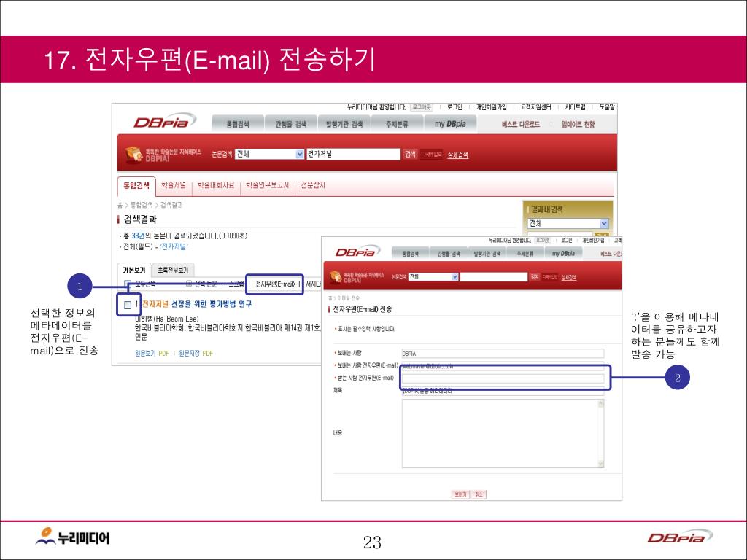Click the 취소 cancel button in e-mail window

pos(479,494)
